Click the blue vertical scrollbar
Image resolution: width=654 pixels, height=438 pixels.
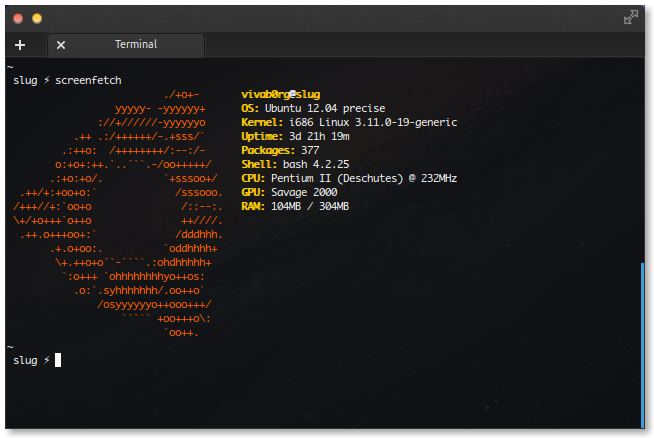pos(643,345)
